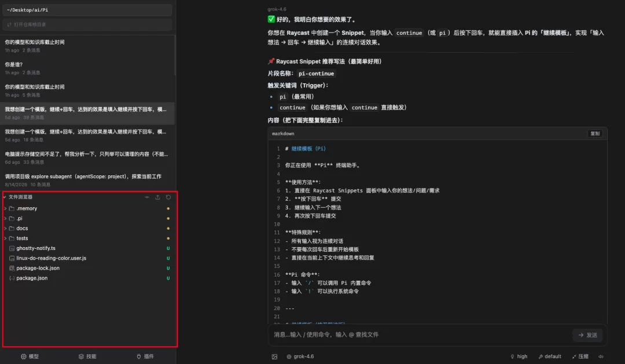Open the 模型 tab at the sidebar bottom

click(x=30, y=357)
